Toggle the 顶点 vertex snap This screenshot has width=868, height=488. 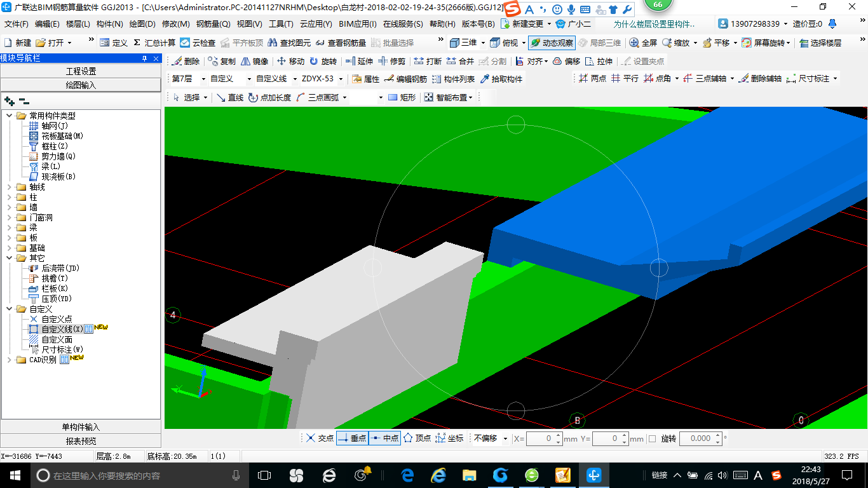[x=417, y=438]
